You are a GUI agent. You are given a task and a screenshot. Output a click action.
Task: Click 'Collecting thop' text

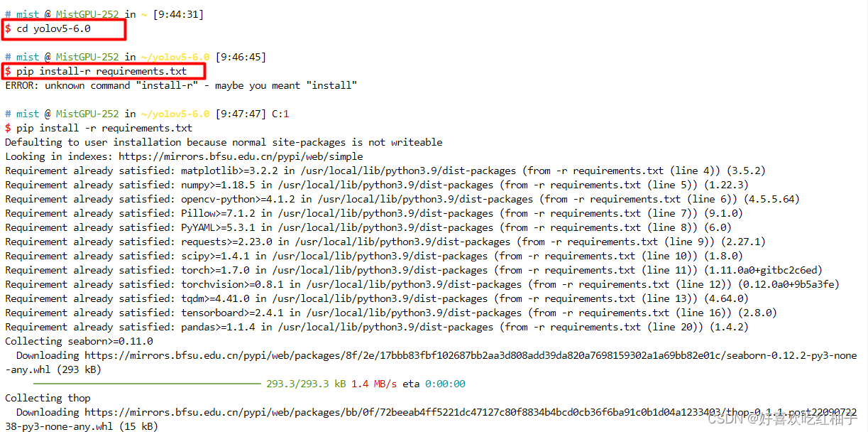click(x=48, y=399)
